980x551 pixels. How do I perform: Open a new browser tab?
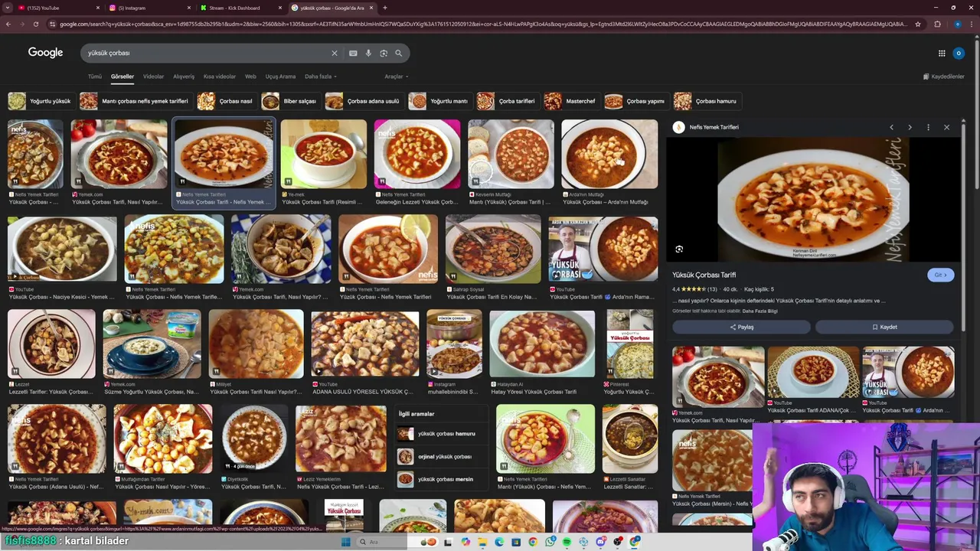coord(384,8)
